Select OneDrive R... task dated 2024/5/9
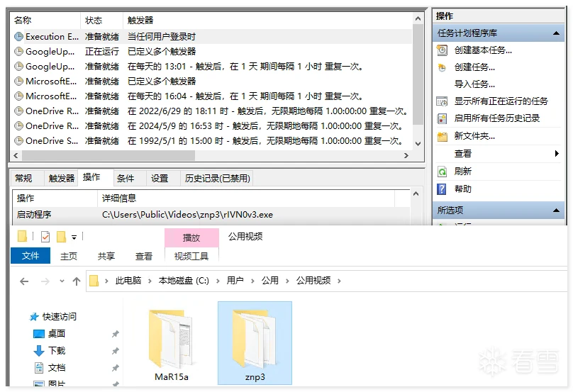Screen dimensions: 573x392 212,126
